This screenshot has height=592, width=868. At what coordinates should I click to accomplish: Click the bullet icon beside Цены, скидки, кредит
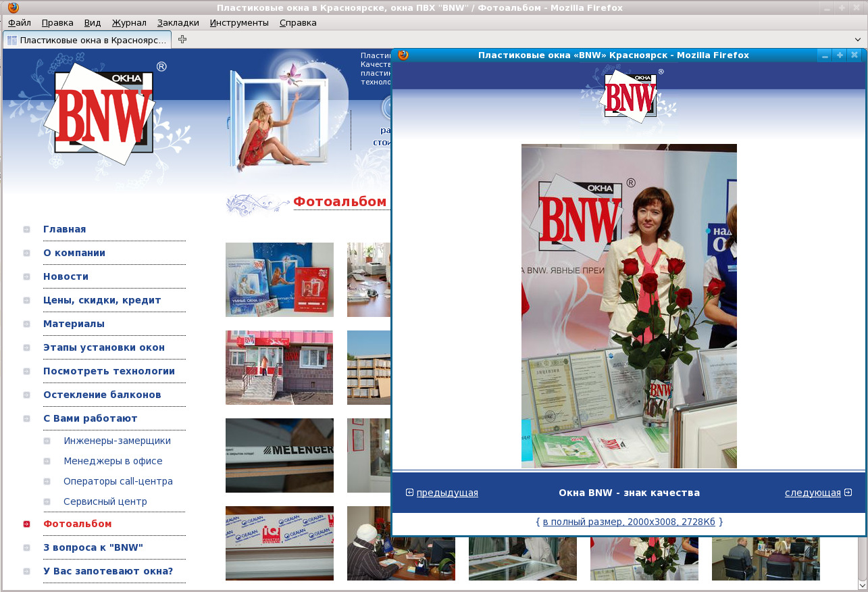point(26,301)
